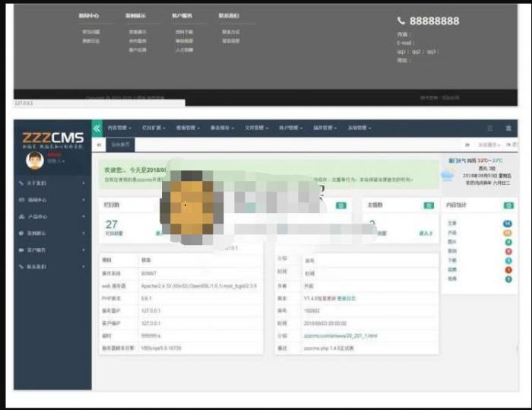
Task: Open the zzzcms.com news link
Action: [x=341, y=335]
